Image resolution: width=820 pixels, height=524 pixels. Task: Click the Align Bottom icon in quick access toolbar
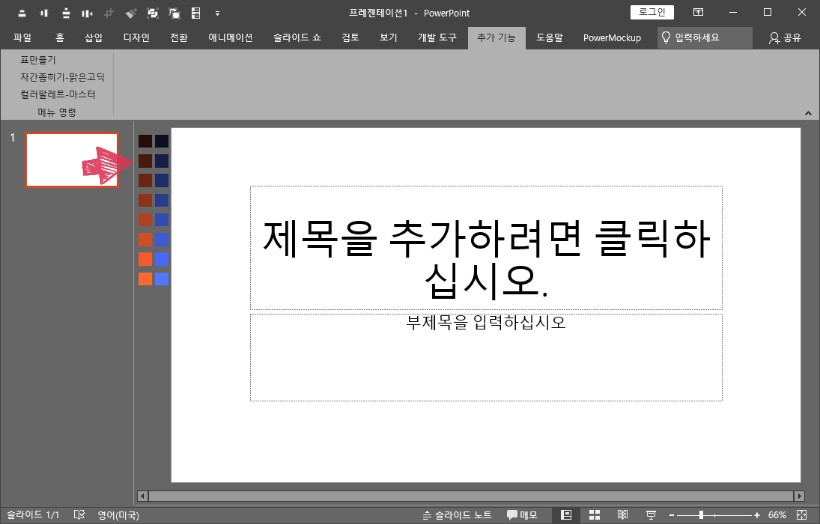click(x=22, y=13)
